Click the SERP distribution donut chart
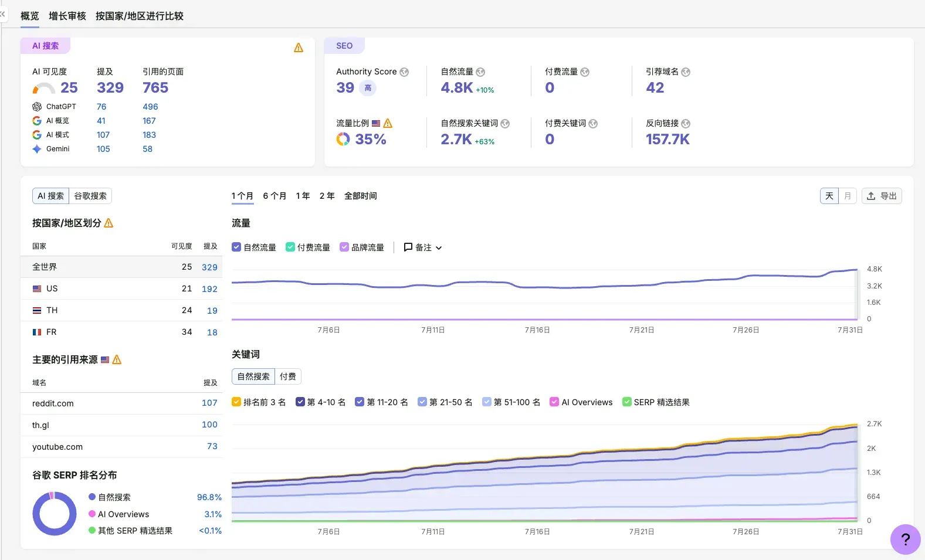The image size is (925, 560). (x=55, y=514)
